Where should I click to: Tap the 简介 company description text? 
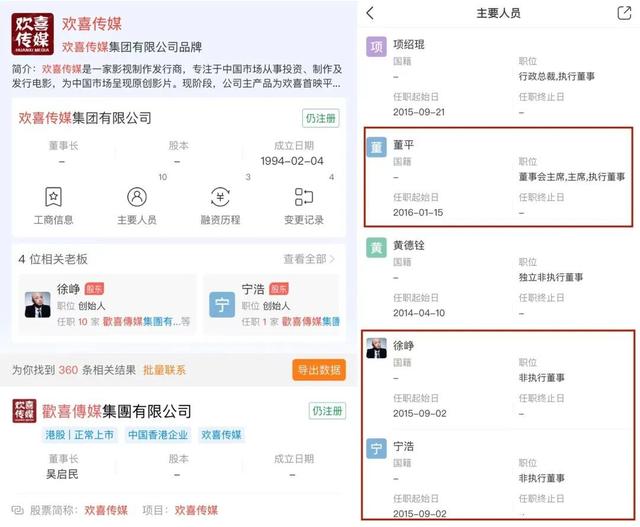tap(177, 76)
